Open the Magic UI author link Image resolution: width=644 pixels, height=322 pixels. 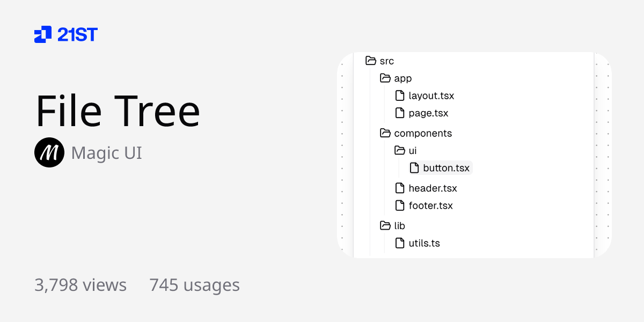coord(106,153)
